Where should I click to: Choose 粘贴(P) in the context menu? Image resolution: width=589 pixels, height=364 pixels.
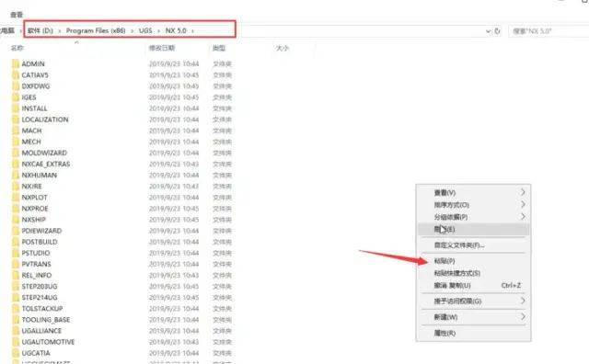click(x=473, y=261)
